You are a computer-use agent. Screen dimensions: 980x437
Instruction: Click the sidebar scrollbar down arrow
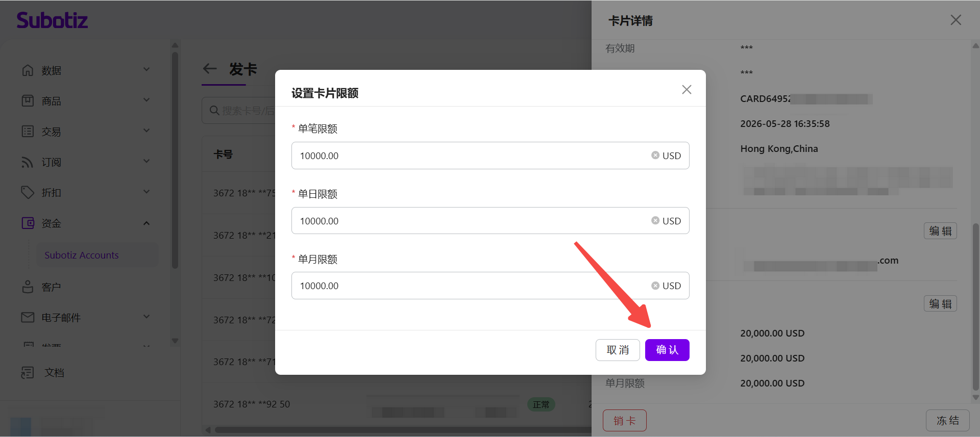(x=175, y=341)
